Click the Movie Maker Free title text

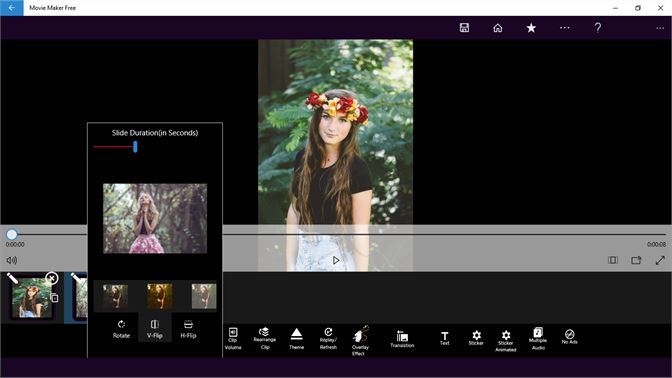click(53, 8)
